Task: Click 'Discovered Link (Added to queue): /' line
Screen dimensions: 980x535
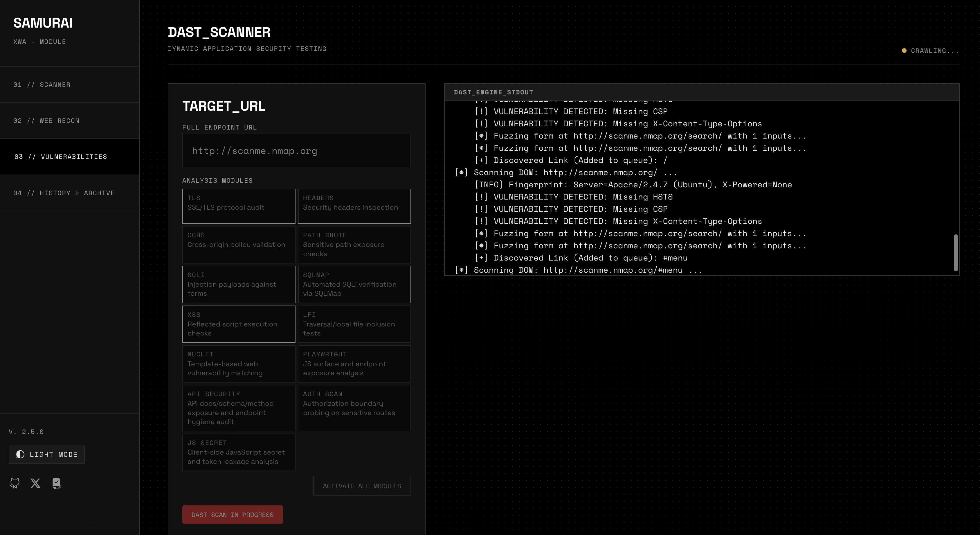Action: click(x=571, y=160)
